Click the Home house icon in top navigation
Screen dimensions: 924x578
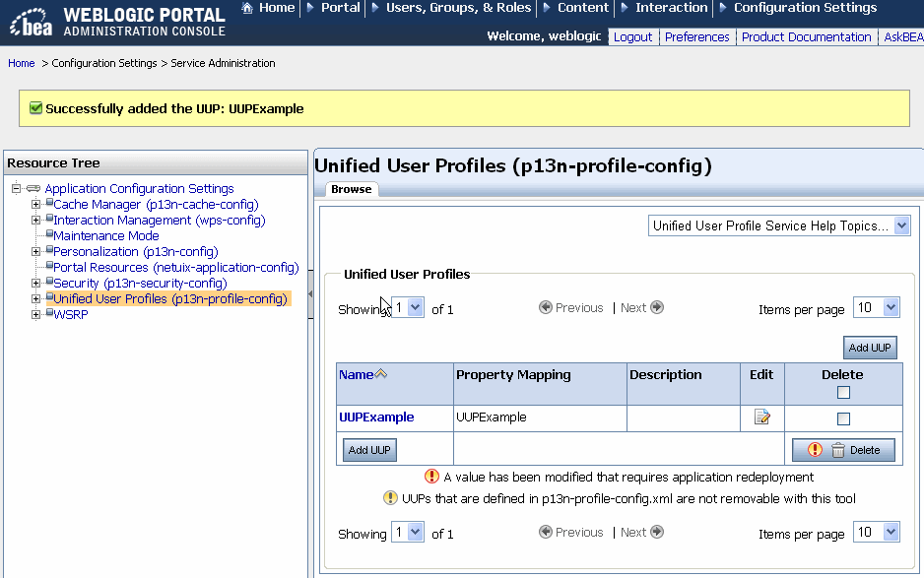pyautogui.click(x=247, y=8)
